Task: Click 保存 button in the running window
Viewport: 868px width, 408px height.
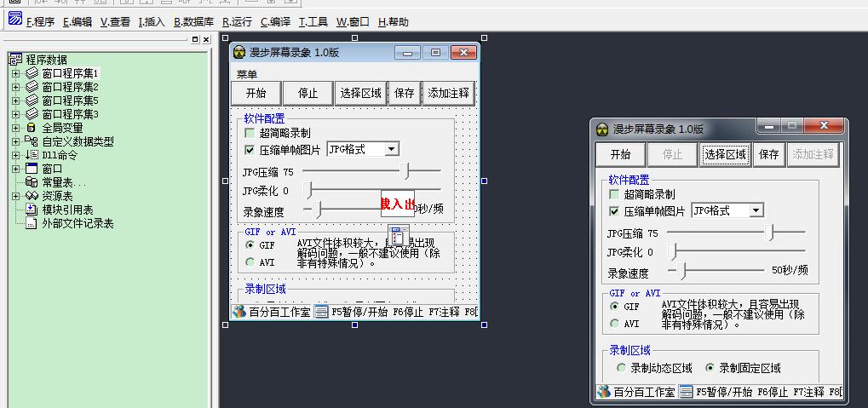Action: coord(769,154)
